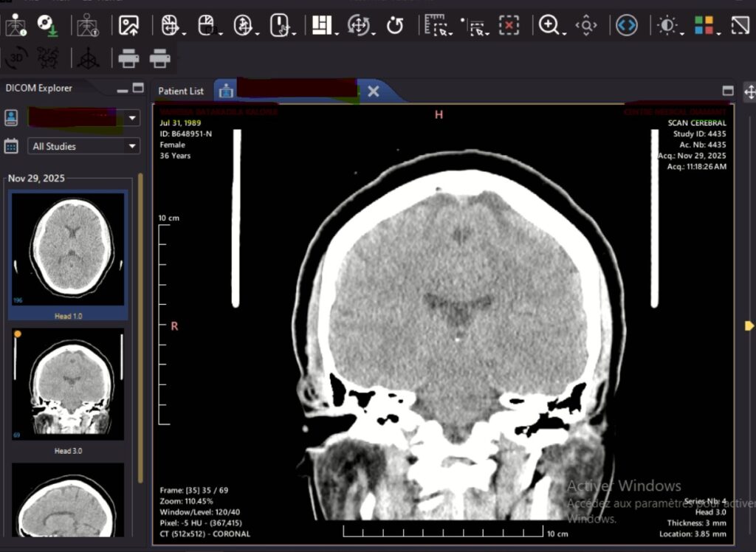Select the Head 3.0 coronal series thumbnail

68,385
